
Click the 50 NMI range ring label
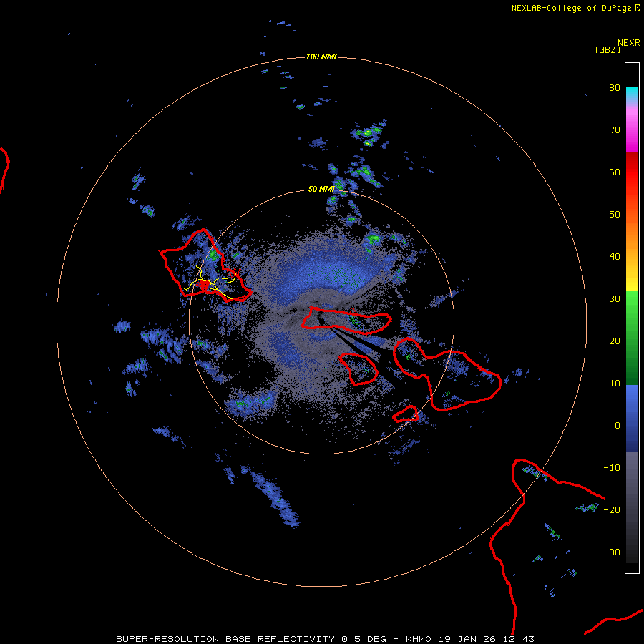[x=321, y=190]
